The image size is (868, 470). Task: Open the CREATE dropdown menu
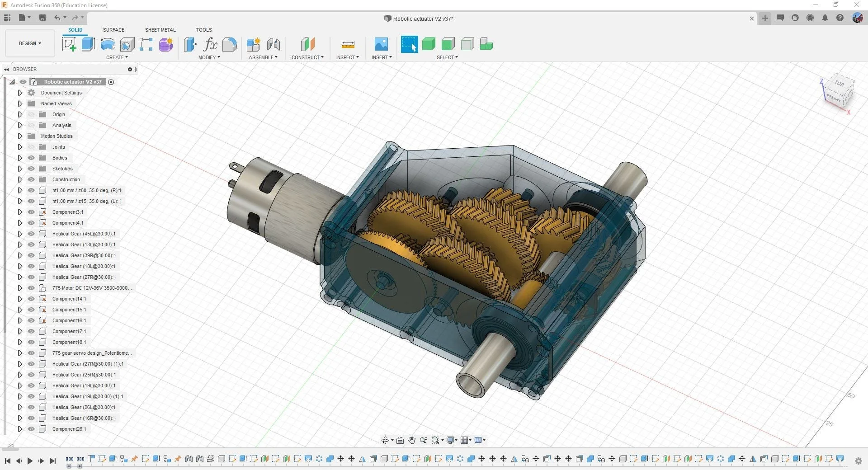[117, 57]
